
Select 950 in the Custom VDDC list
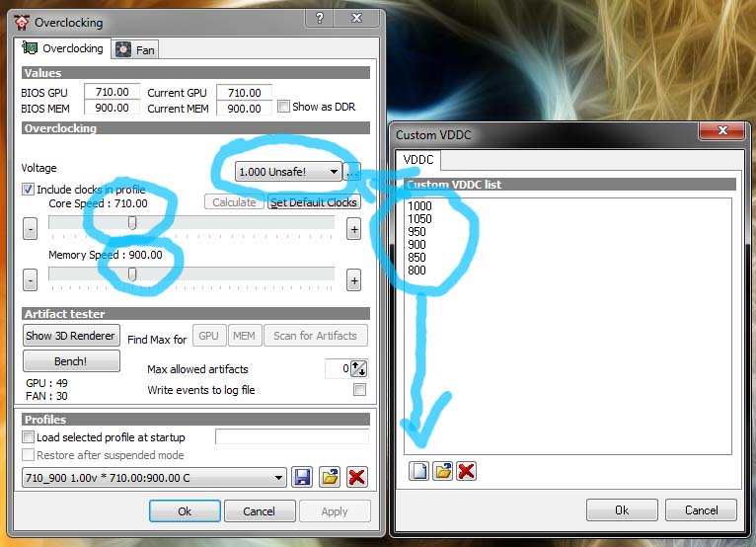417,232
